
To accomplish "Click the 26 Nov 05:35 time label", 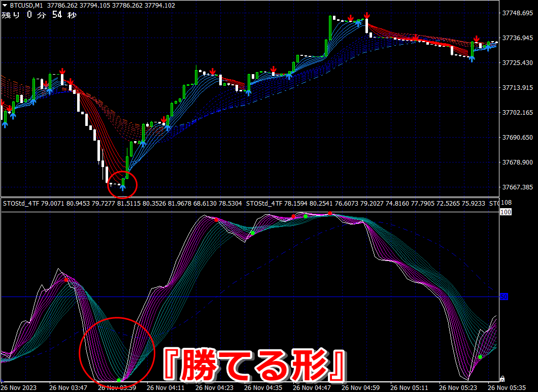I will [507, 388].
